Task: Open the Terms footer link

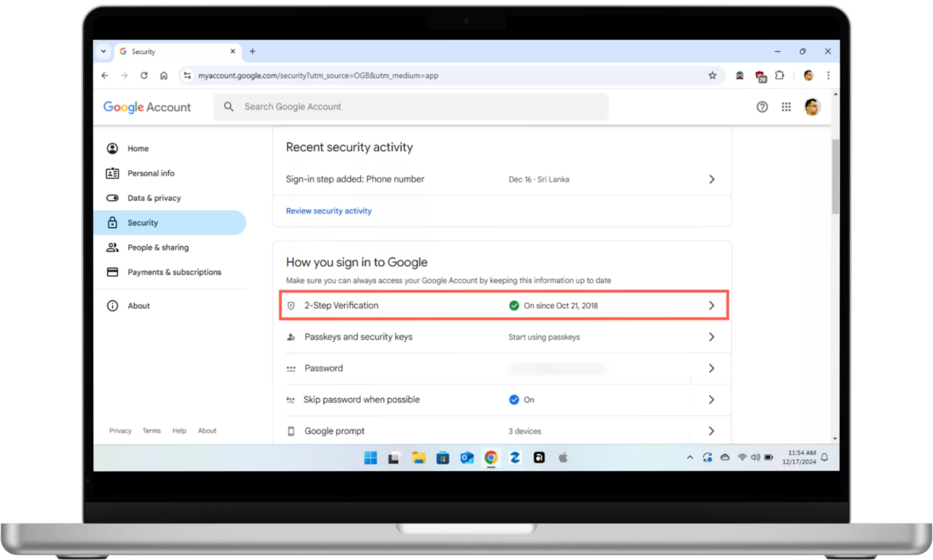Action: tap(151, 431)
